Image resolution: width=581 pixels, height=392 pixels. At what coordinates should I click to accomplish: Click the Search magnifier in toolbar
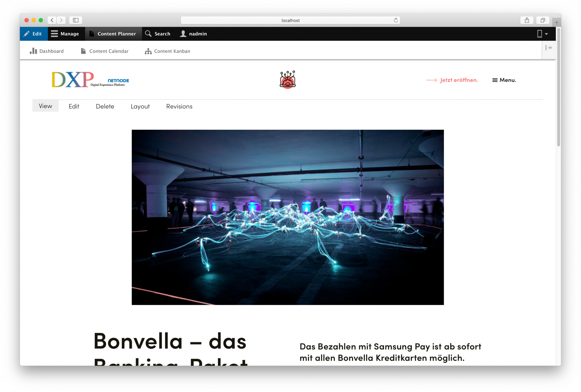point(158,34)
